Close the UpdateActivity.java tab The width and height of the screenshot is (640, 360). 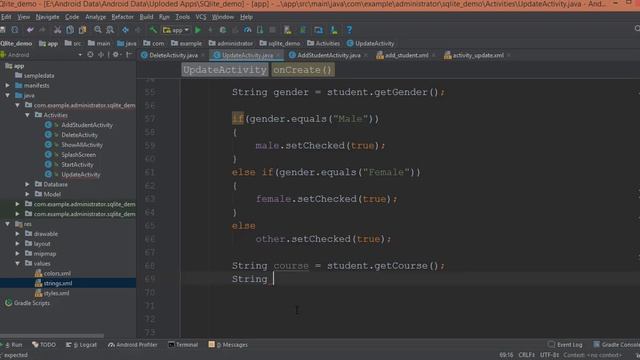click(x=278, y=55)
